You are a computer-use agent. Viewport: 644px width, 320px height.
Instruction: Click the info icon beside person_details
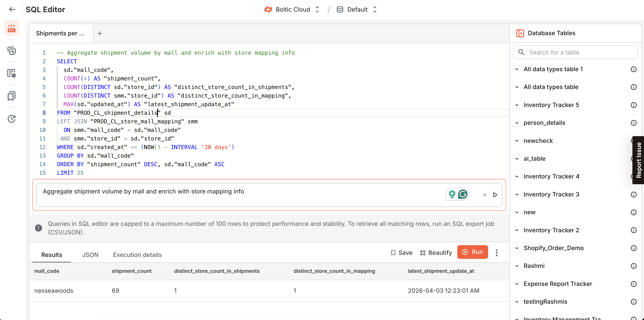pos(634,123)
